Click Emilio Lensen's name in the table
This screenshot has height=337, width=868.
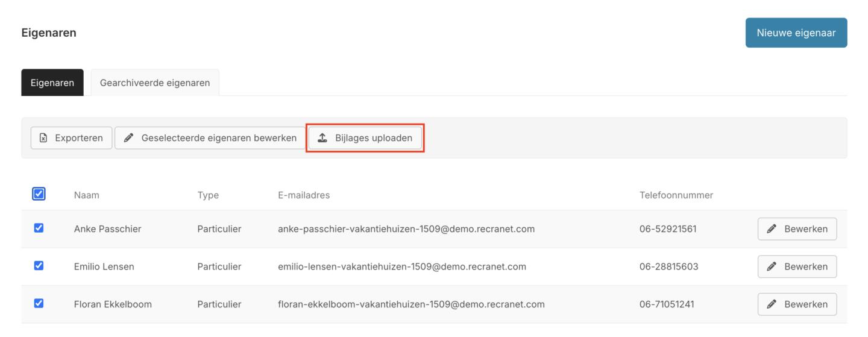pyautogui.click(x=104, y=266)
